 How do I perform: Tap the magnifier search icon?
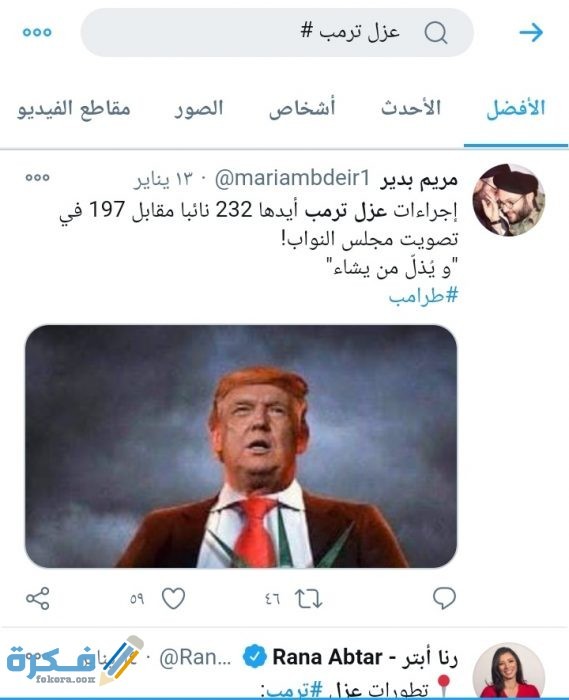(x=436, y=33)
